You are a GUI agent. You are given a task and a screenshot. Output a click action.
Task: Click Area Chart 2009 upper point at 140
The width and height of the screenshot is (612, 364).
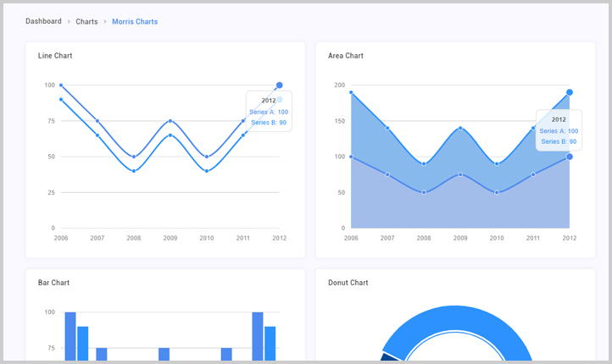(x=460, y=128)
